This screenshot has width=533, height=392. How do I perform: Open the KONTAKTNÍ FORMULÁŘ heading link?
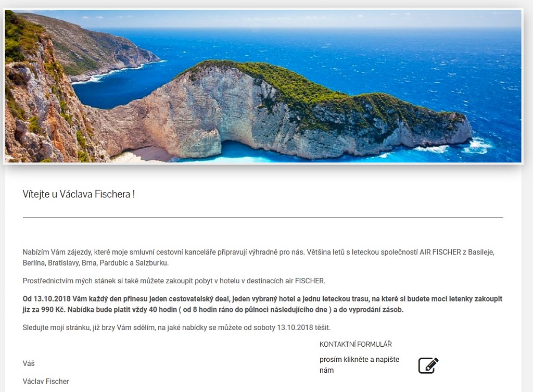356,344
